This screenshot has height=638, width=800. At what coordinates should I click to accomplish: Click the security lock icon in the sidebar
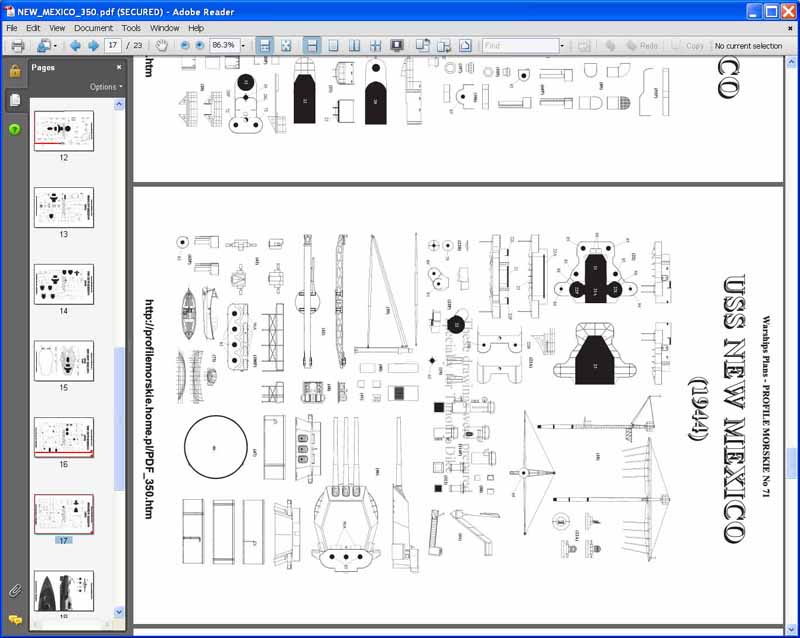coord(15,71)
